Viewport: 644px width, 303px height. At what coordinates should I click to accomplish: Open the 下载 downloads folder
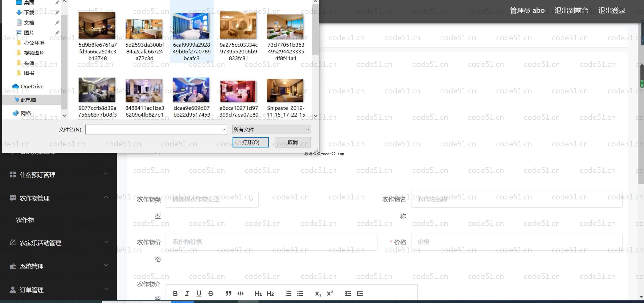pos(29,12)
